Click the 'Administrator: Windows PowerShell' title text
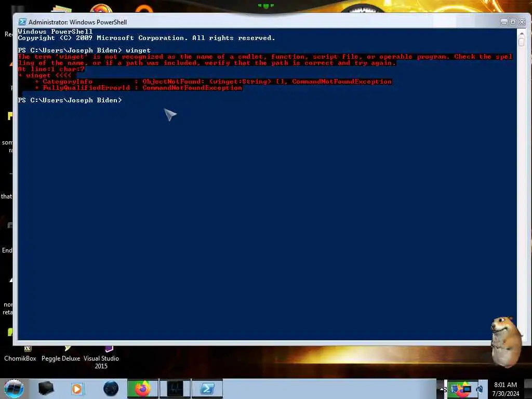Screen dimensions: 532x399 pos(78,22)
